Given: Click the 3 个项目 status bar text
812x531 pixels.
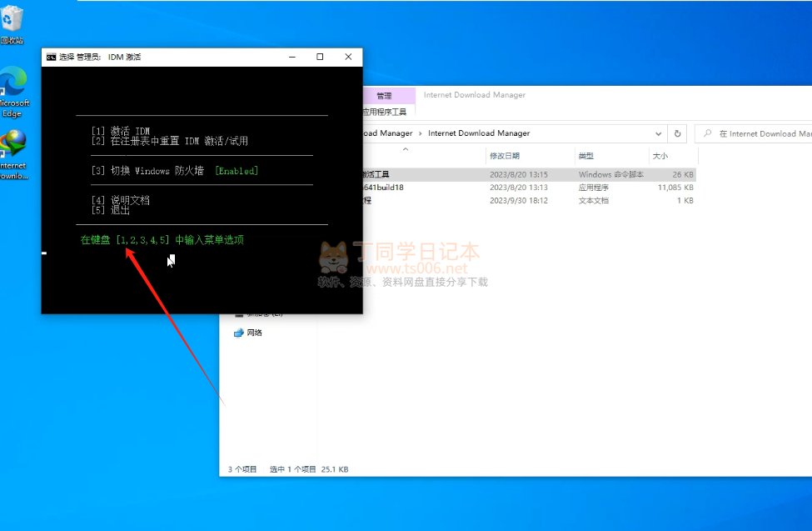Looking at the screenshot, I should pyautogui.click(x=242, y=469).
